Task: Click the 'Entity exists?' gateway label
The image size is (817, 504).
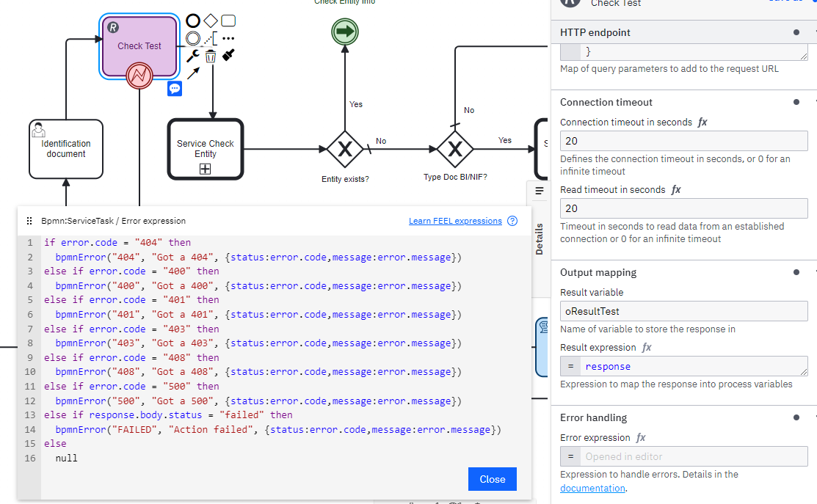Action: [345, 179]
